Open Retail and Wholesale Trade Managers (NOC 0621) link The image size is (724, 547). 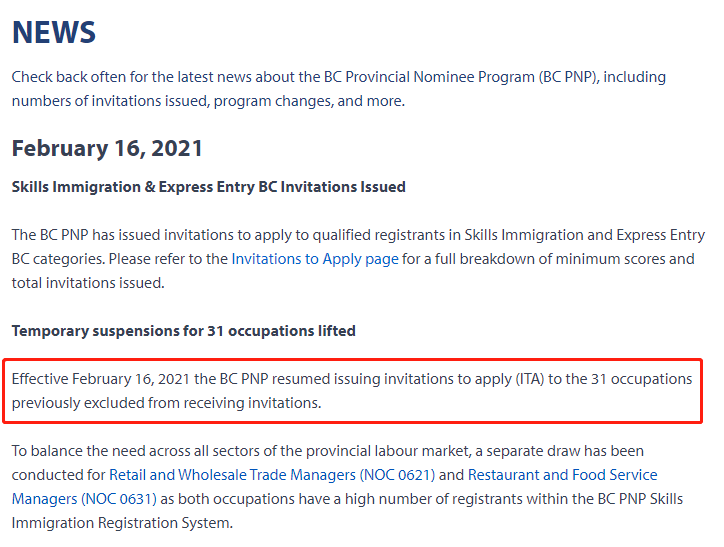[x=272, y=475]
